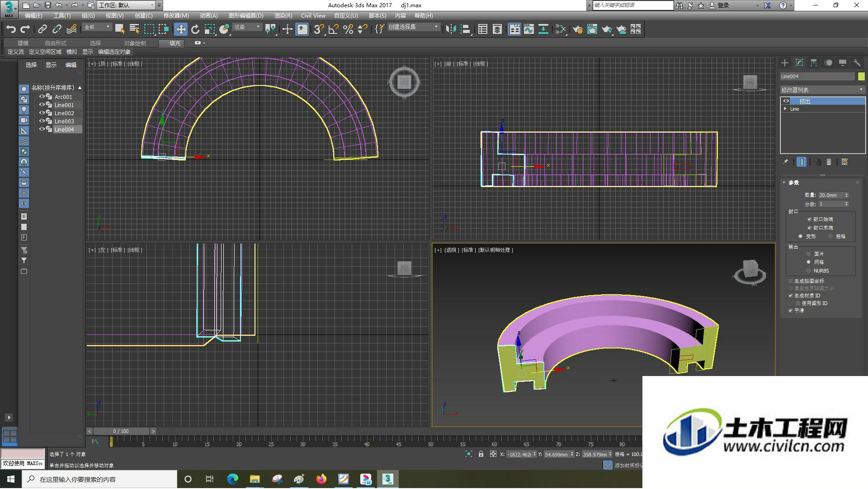868x489 pixels.
Task: Open Configure Modifier Sets icon
Action: click(x=844, y=162)
